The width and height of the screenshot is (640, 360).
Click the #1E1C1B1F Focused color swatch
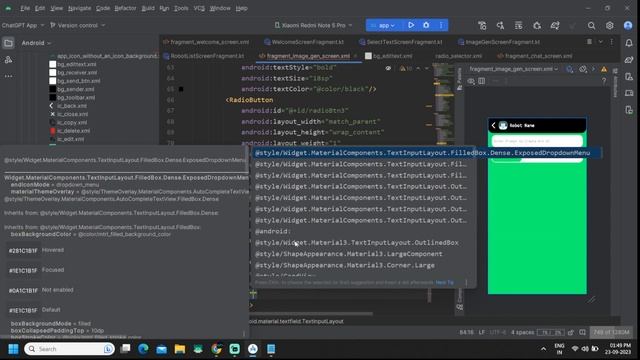pyautogui.click(x=23, y=270)
